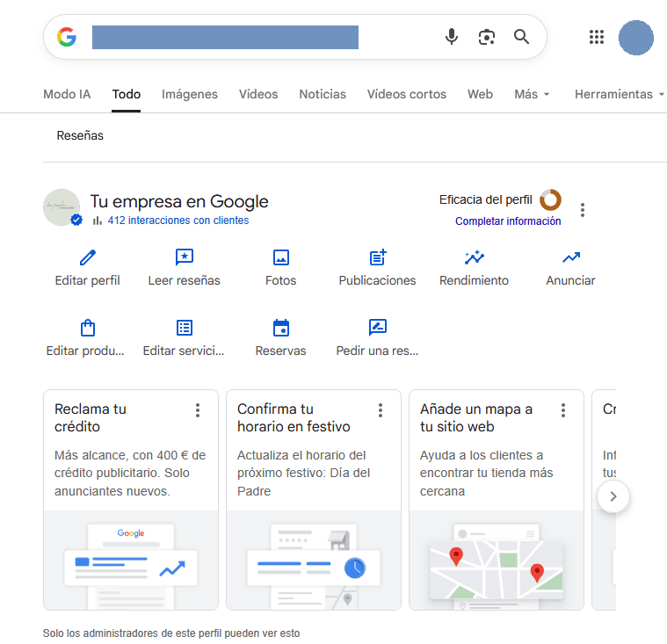Open Editar productos shopping bag icon

(88, 328)
